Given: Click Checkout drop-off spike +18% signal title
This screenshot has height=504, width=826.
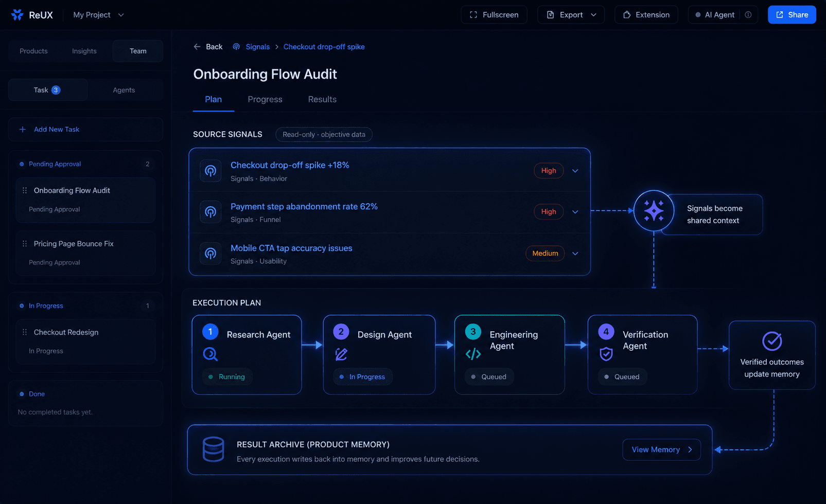Looking at the screenshot, I should point(290,165).
